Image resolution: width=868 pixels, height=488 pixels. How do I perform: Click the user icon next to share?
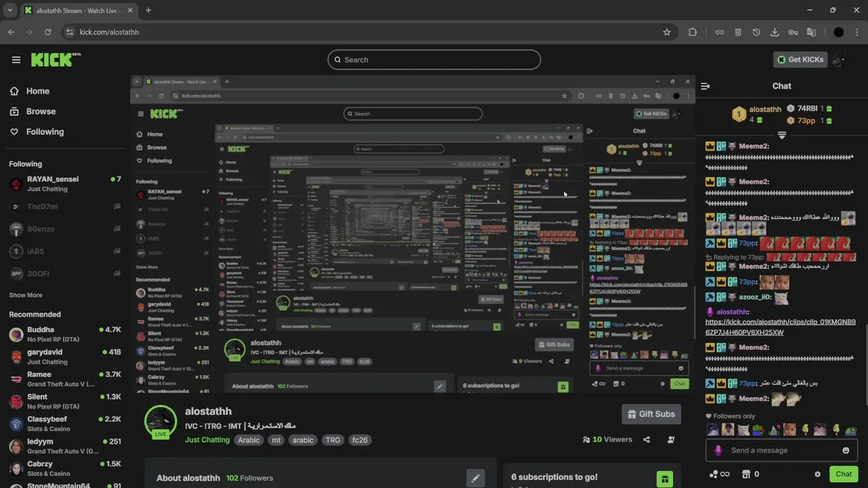(x=671, y=439)
